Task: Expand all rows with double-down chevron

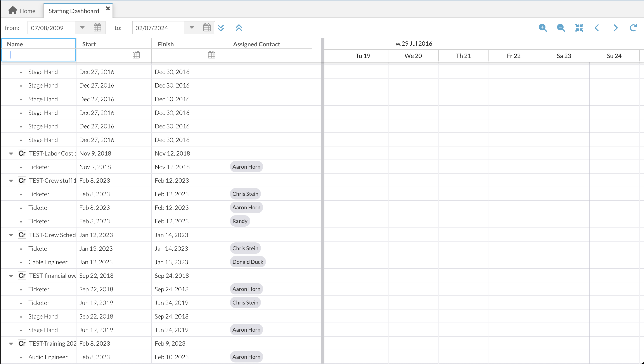Action: [221, 28]
